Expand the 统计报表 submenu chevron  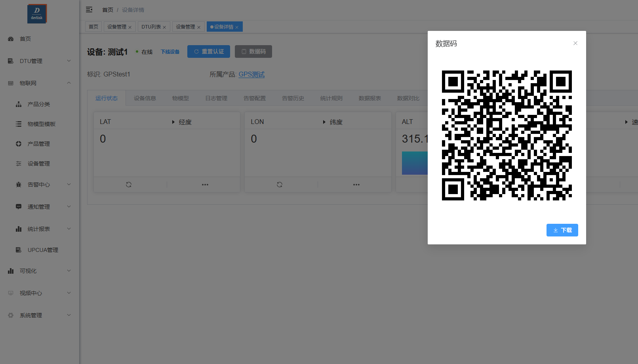click(x=69, y=229)
